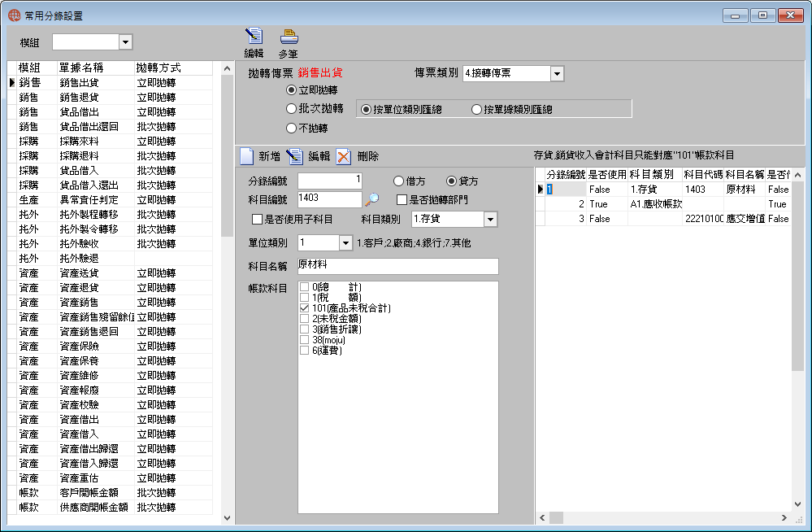Image resolution: width=812 pixels, height=532 pixels.
Task: Check the 38(moju) account item
Action: click(305, 340)
